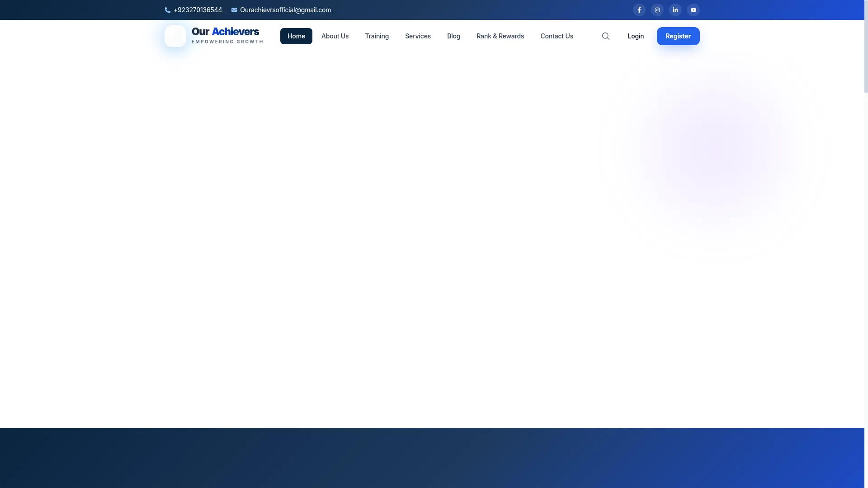Open the Instagram social icon
The height and width of the screenshot is (488, 868).
[657, 10]
